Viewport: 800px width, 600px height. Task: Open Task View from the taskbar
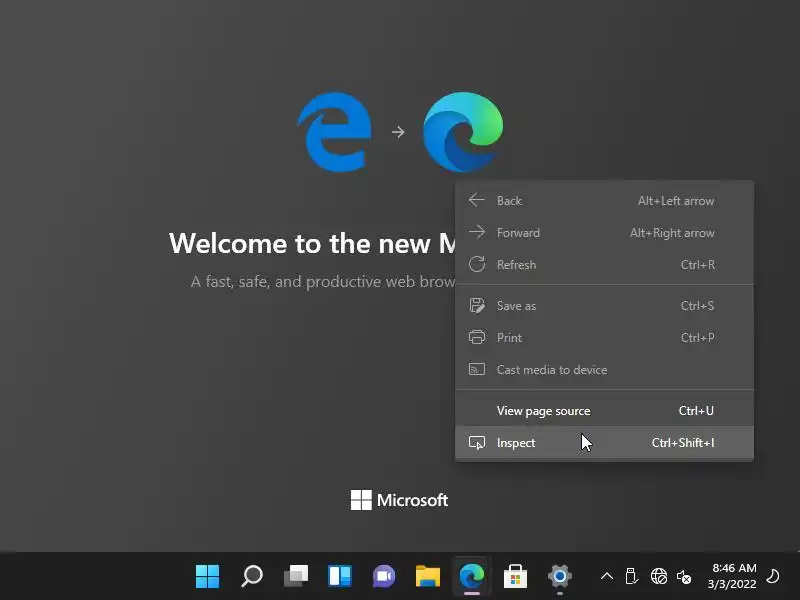(296, 577)
